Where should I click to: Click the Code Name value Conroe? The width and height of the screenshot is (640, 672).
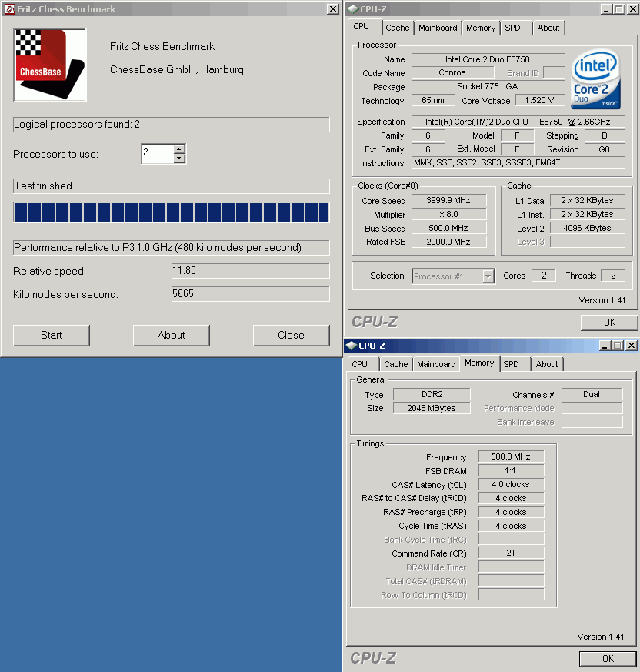click(453, 73)
